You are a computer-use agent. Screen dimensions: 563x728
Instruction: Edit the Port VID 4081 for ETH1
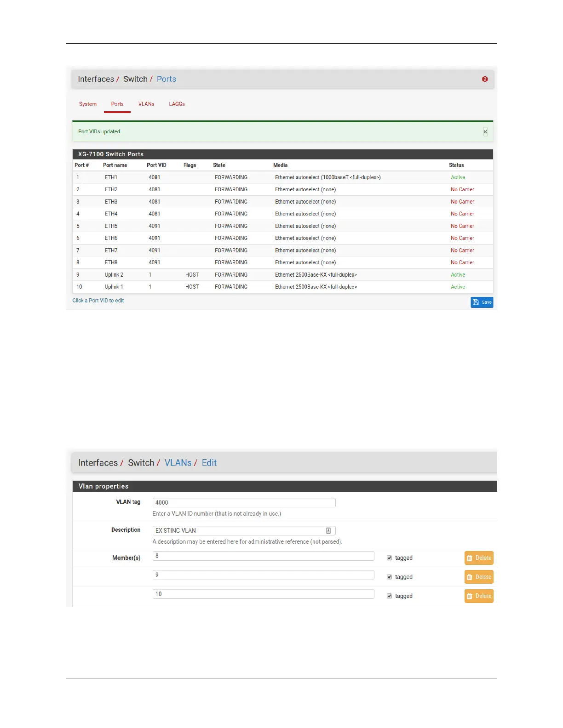click(x=155, y=177)
